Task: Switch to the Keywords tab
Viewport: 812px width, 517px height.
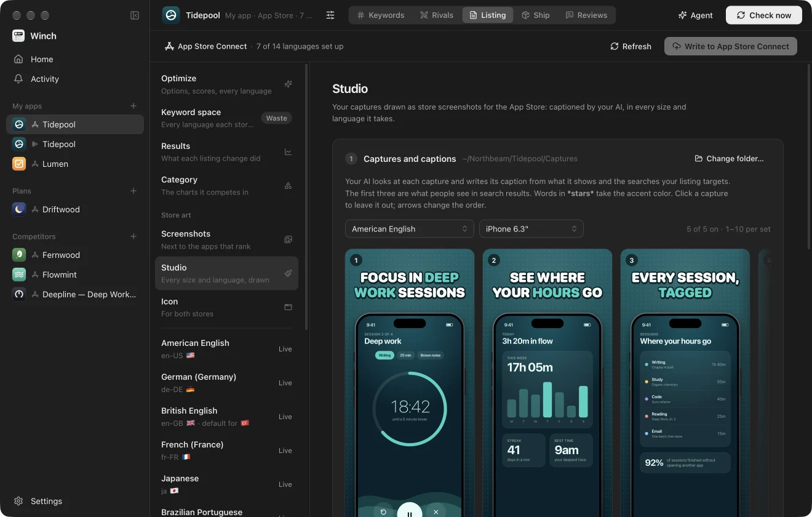Action: 381,15
